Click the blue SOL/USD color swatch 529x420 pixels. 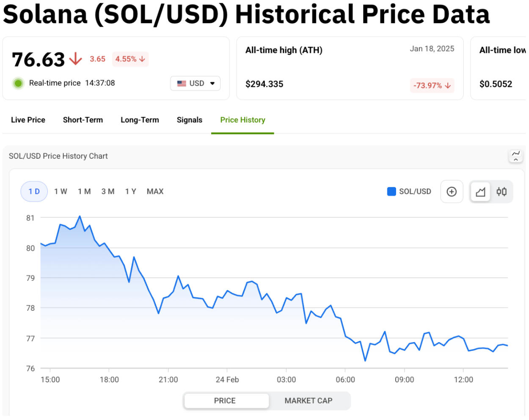pos(391,191)
